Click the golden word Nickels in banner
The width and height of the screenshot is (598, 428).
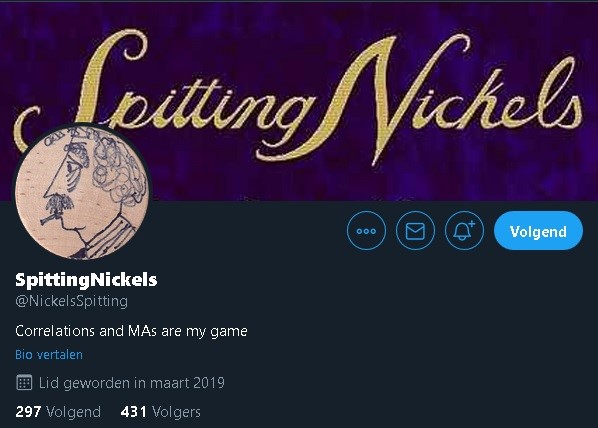pyautogui.click(x=454, y=97)
